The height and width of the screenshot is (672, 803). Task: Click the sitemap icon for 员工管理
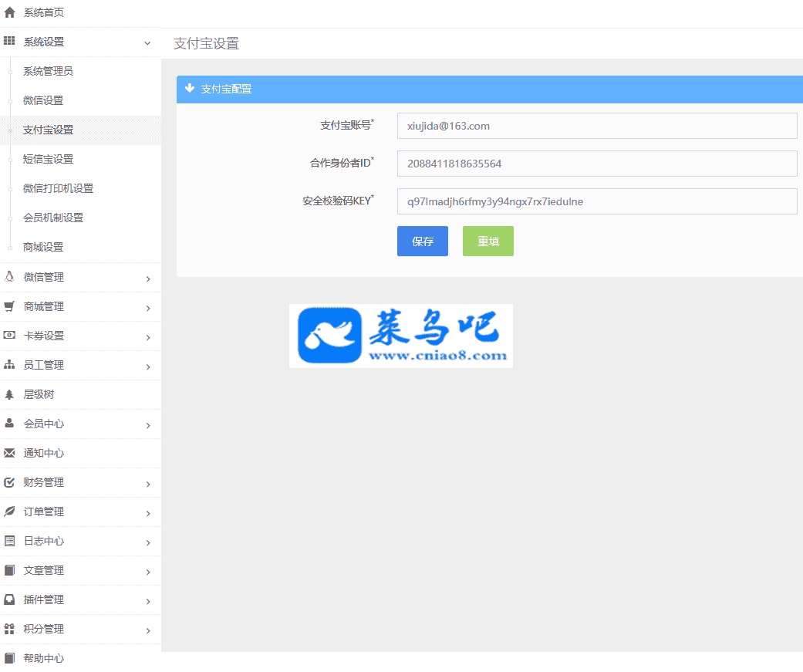pyautogui.click(x=9, y=365)
